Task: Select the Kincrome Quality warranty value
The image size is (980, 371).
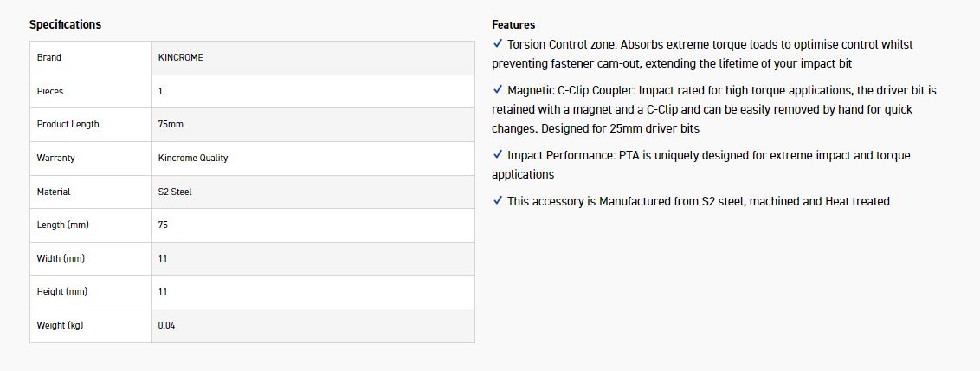Action: pos(193,158)
